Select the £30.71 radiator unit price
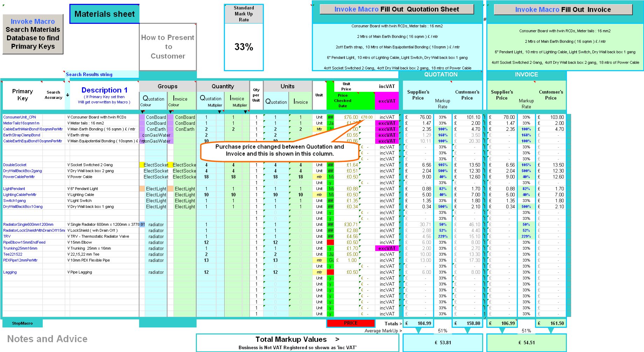 (347, 224)
